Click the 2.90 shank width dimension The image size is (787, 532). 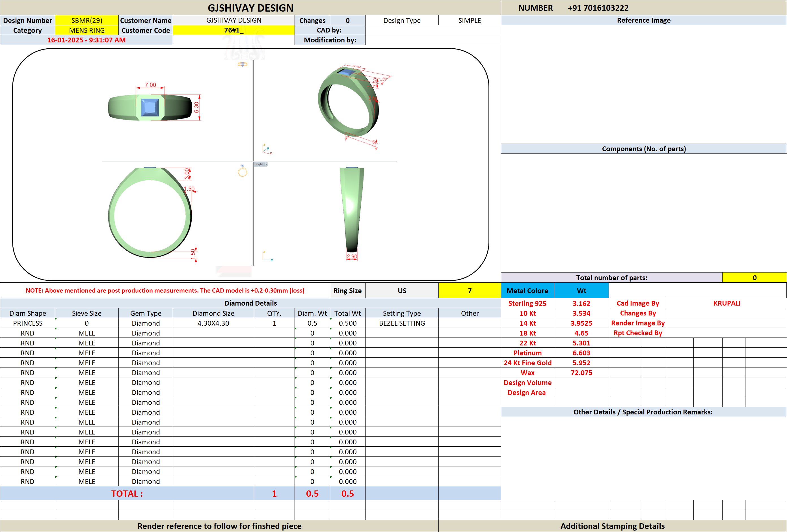point(352,257)
